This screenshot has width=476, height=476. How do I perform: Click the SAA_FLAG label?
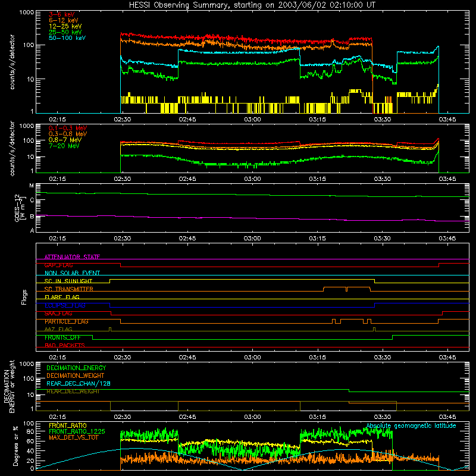pos(58,314)
